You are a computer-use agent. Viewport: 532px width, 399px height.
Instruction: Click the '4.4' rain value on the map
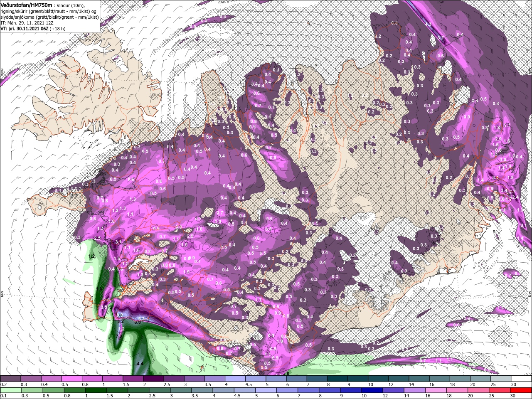(140, 364)
